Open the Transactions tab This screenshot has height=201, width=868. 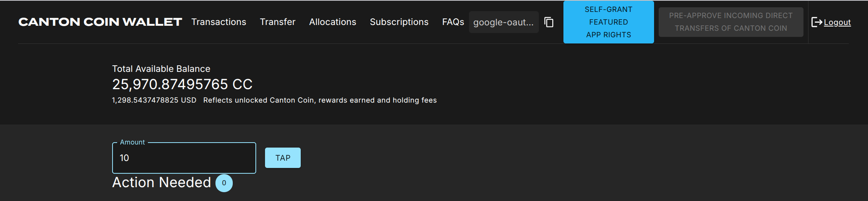219,22
